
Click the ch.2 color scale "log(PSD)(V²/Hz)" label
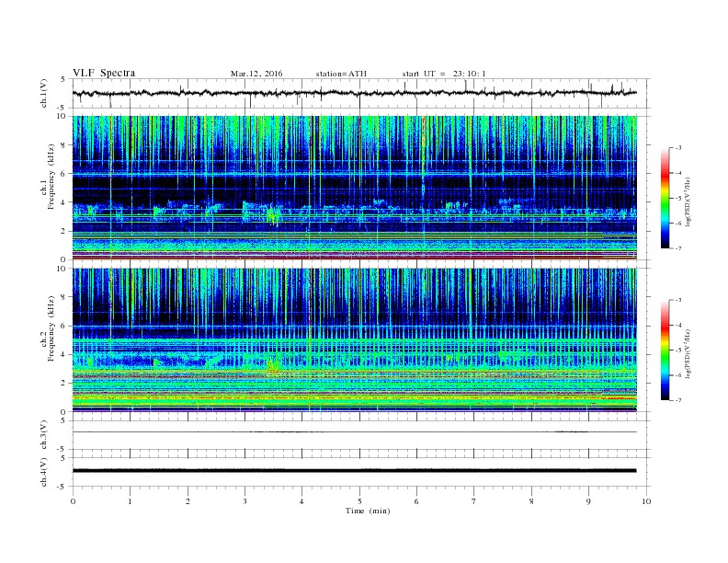pyautogui.click(x=688, y=353)
